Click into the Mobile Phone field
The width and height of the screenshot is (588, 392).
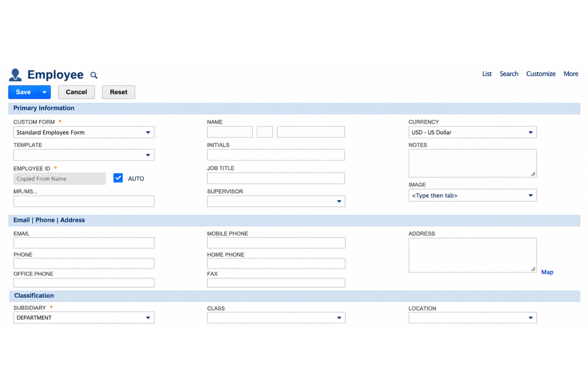click(x=276, y=243)
